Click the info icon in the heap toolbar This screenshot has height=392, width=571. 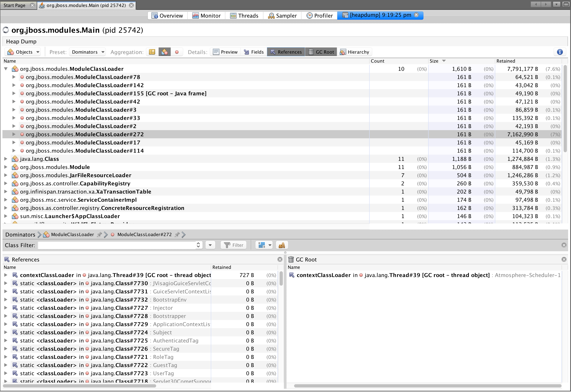tap(560, 52)
